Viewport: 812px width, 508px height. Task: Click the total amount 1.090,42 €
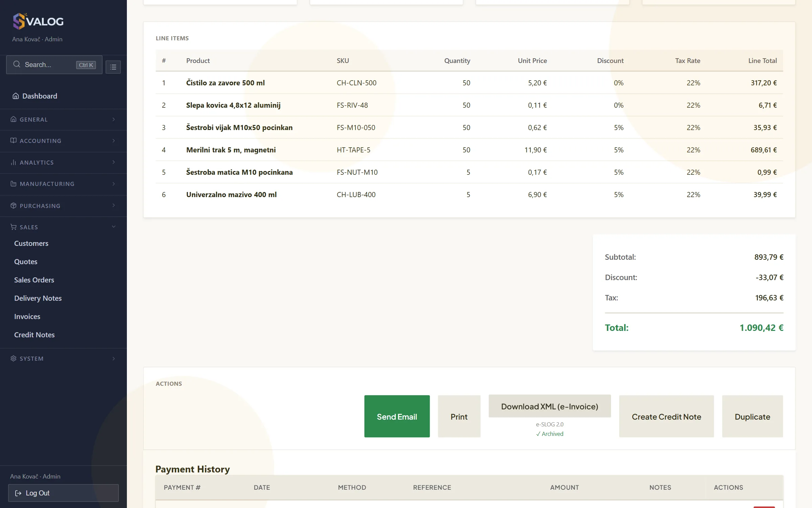click(761, 327)
